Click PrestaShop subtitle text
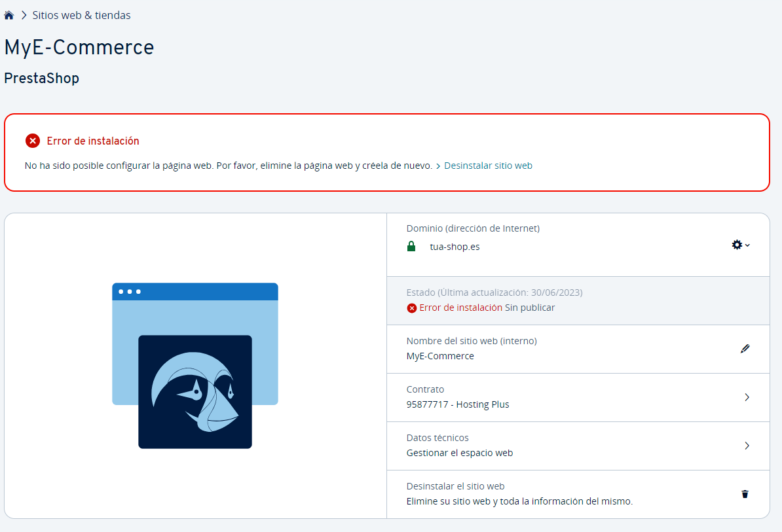 [42, 79]
